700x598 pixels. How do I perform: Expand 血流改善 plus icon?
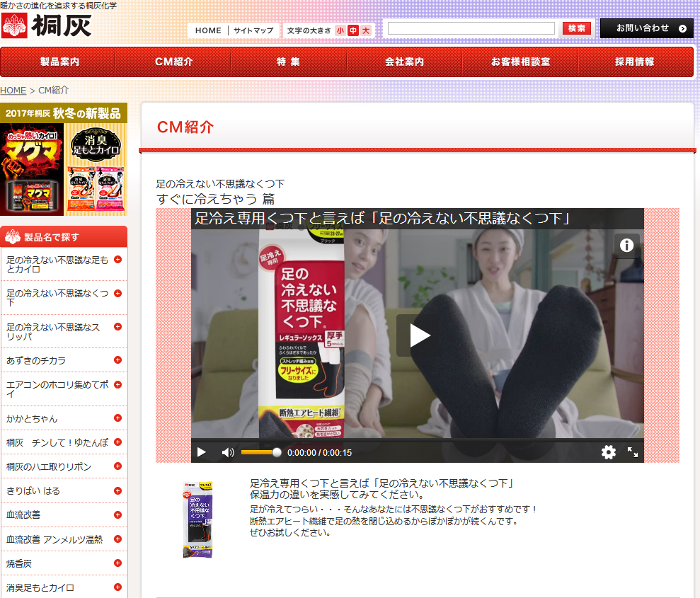(118, 515)
